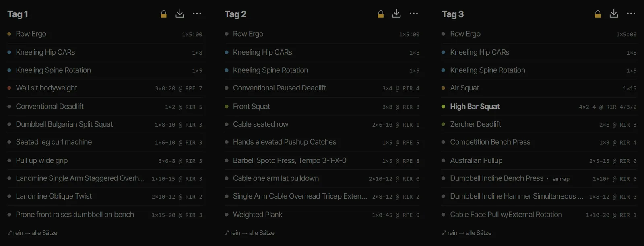The height and width of the screenshot is (246, 644).
Task: Toggle the lock icon for Tag 2
Action: pyautogui.click(x=380, y=14)
